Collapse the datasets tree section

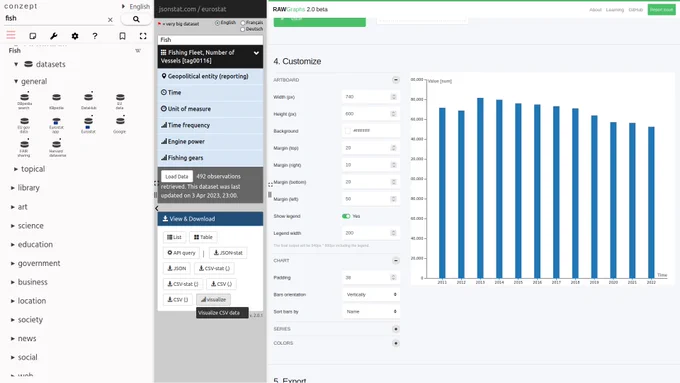tap(16, 64)
